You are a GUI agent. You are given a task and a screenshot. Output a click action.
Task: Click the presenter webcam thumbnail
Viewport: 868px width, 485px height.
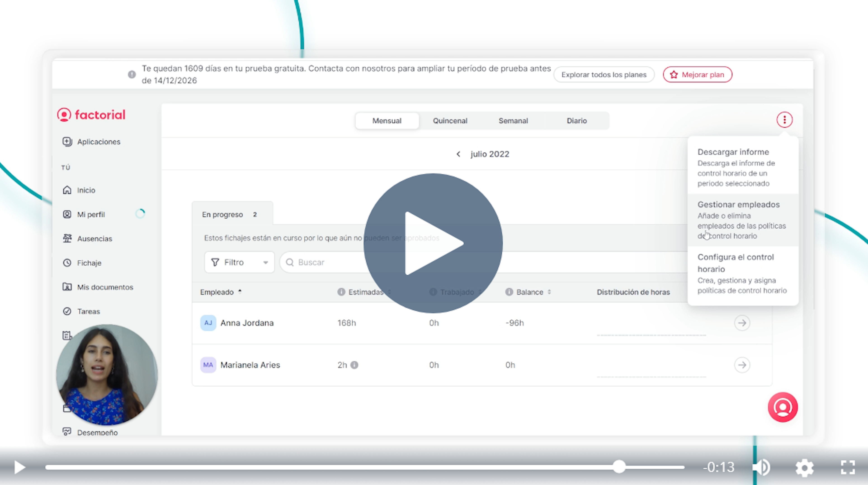pos(107,375)
